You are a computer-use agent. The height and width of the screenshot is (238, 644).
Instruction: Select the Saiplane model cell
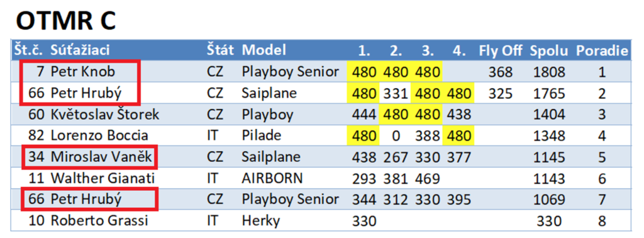[x=269, y=93]
